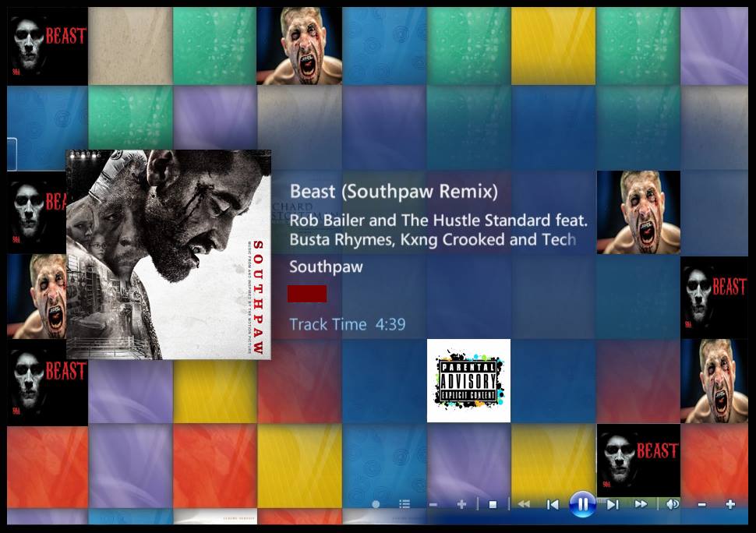Image resolution: width=756 pixels, height=533 pixels.
Task: Click channel plus left of stop button
Action: [461, 504]
